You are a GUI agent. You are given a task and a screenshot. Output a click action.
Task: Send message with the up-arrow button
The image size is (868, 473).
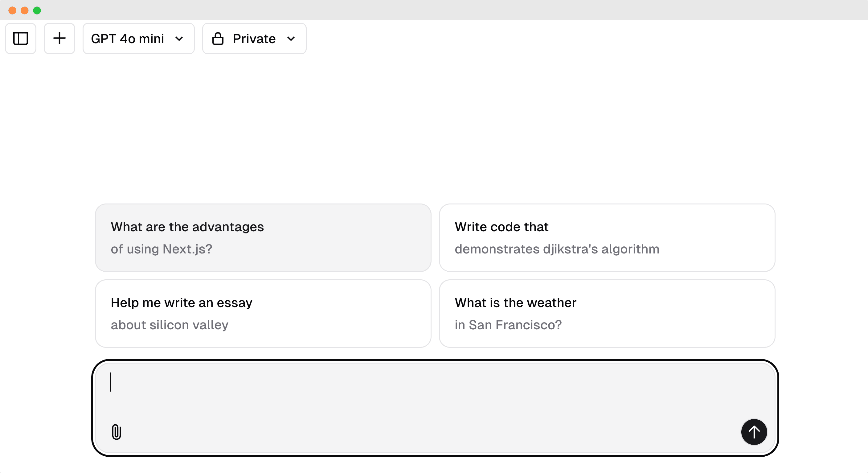pos(754,432)
